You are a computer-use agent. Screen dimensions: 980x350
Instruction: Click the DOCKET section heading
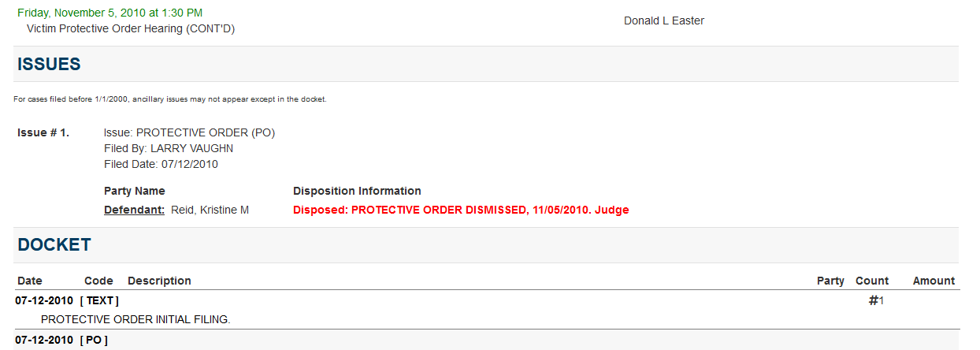click(x=54, y=245)
